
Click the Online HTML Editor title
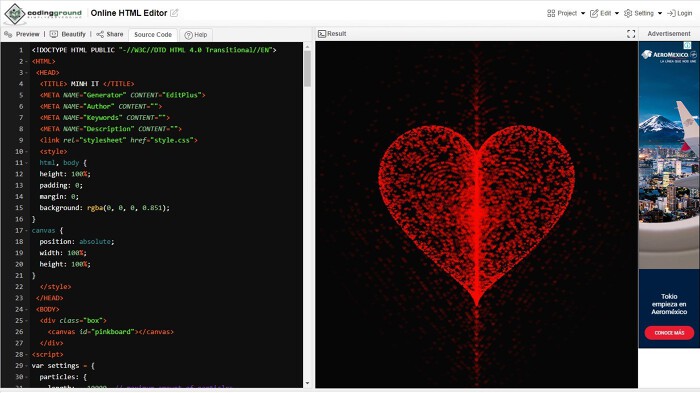coord(129,13)
